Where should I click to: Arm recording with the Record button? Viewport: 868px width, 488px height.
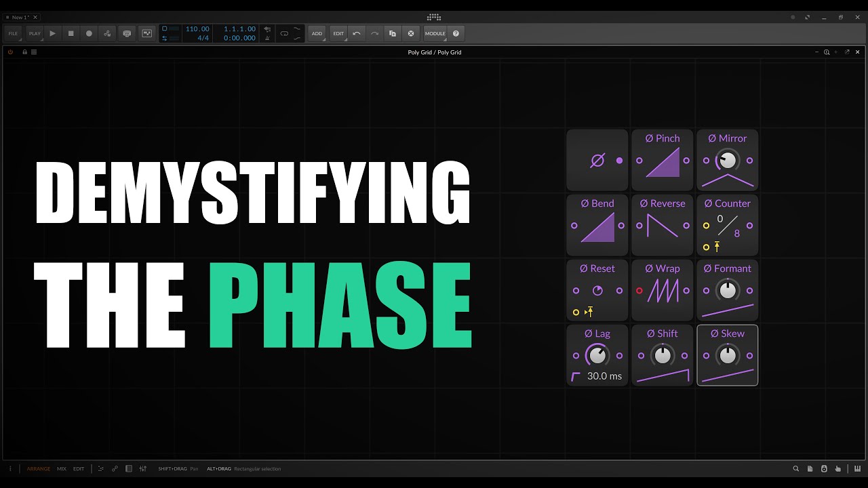click(89, 33)
